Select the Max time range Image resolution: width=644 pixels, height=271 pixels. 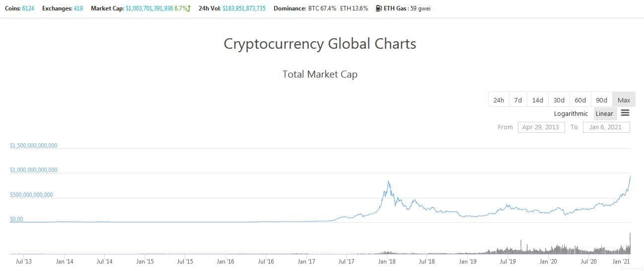624,100
